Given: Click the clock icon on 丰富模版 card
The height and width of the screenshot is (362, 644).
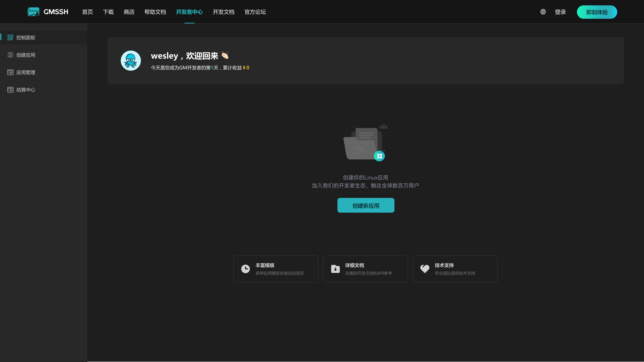Looking at the screenshot, I should 245,269.
